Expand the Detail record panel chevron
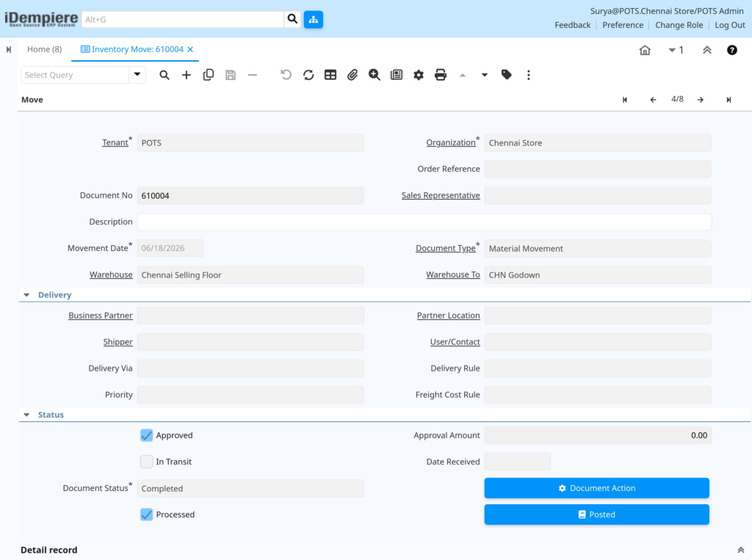The height and width of the screenshot is (560, 752). (x=740, y=550)
